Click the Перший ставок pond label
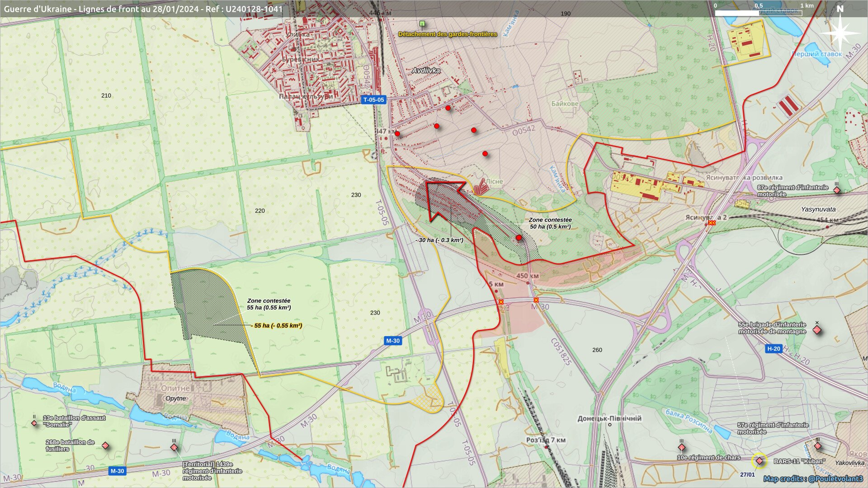 pos(817,54)
